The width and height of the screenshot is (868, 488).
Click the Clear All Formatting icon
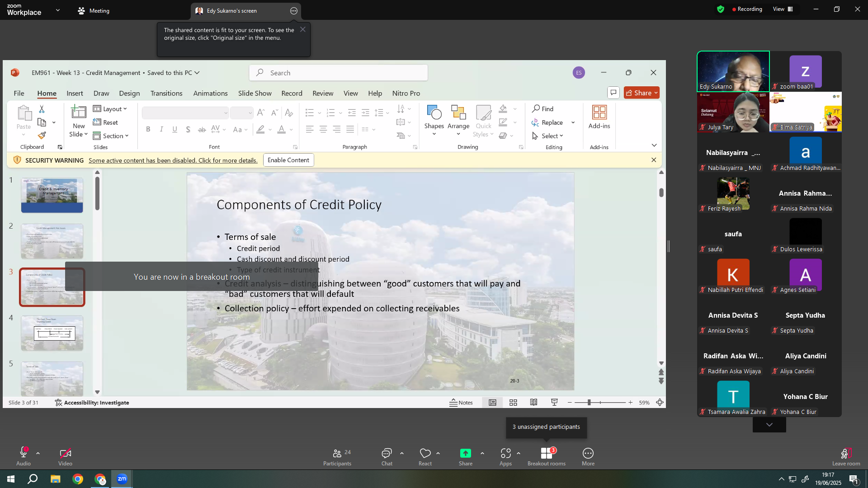point(289,113)
